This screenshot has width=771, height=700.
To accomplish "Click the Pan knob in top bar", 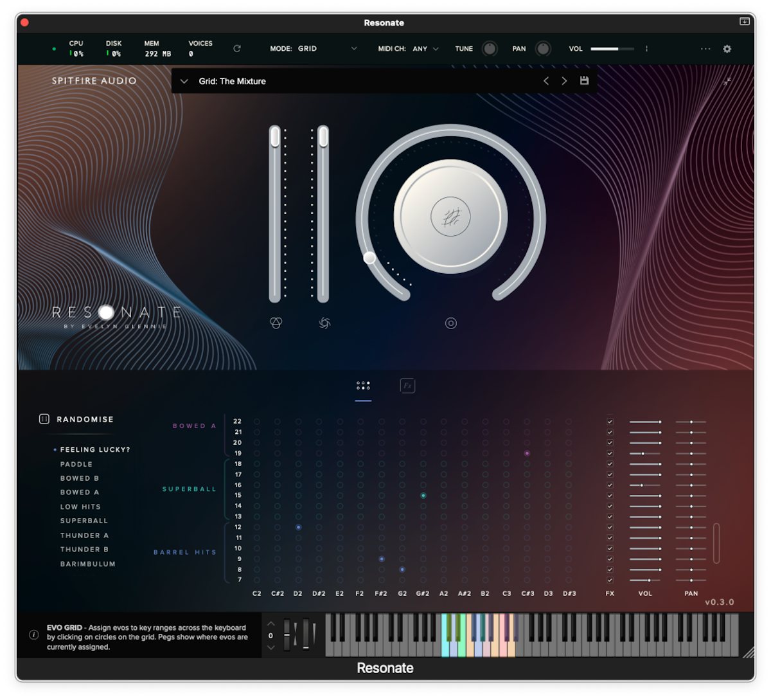I will (x=543, y=49).
